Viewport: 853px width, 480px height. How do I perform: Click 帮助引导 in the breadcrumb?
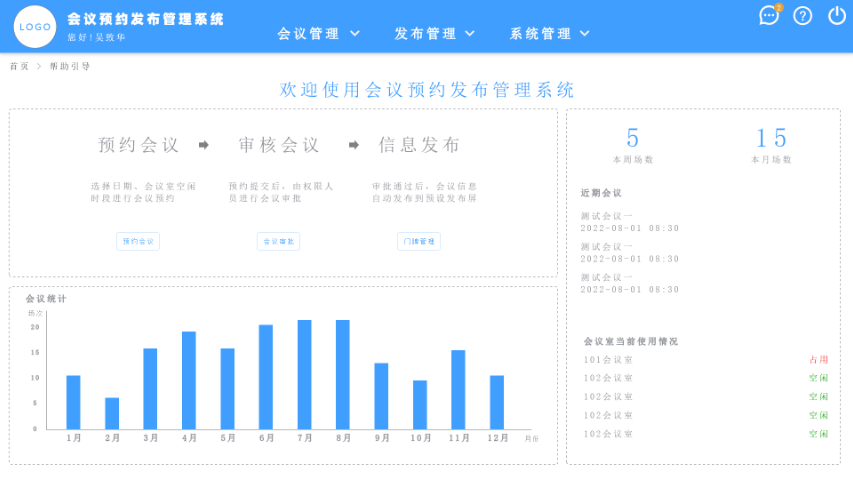[70, 66]
